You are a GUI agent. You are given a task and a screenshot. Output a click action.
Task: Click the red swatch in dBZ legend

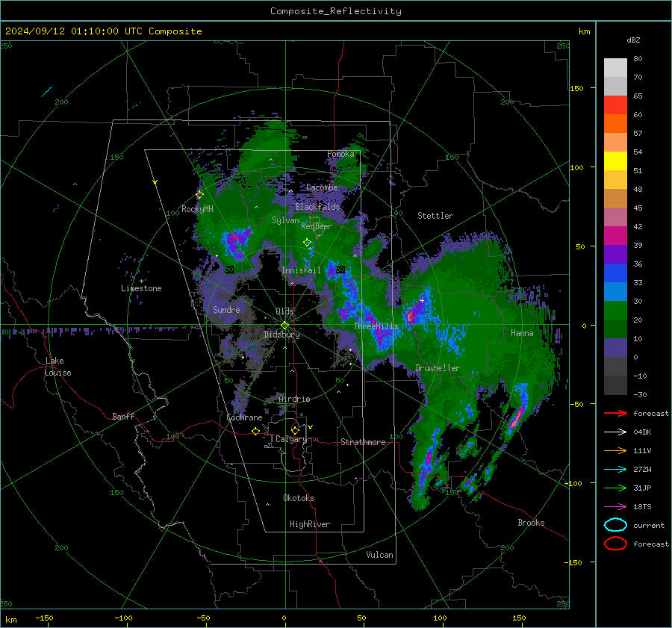[615, 105]
